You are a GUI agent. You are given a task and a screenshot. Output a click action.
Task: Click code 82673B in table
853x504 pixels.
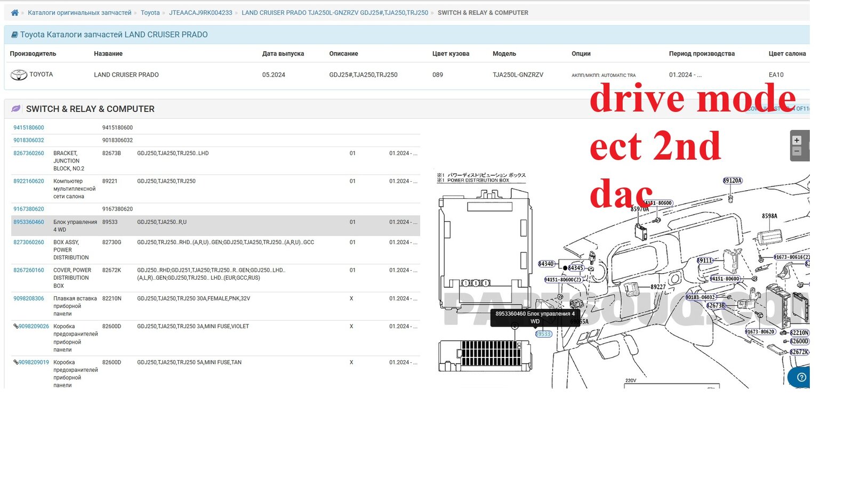[112, 153]
